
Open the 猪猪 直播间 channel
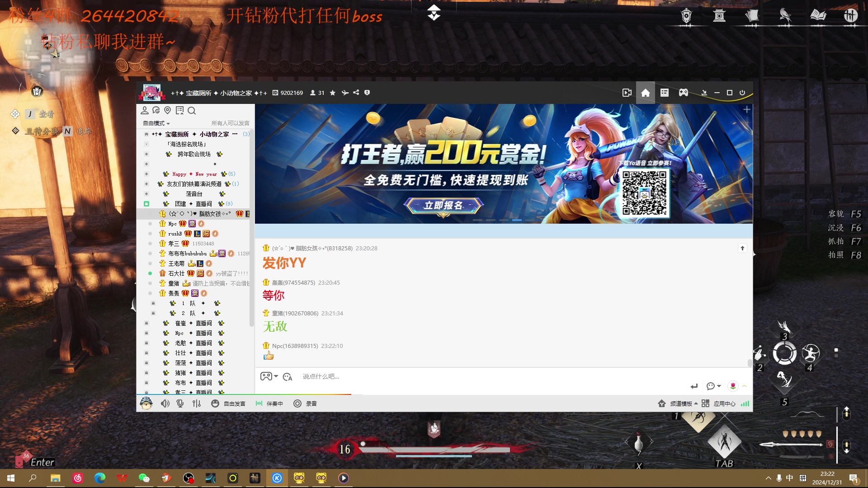click(x=193, y=373)
